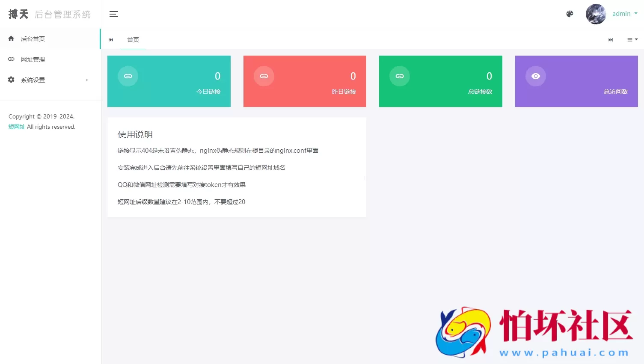
Task: Click the scroll-left arrows beside the tab bar
Action: [x=111, y=40]
